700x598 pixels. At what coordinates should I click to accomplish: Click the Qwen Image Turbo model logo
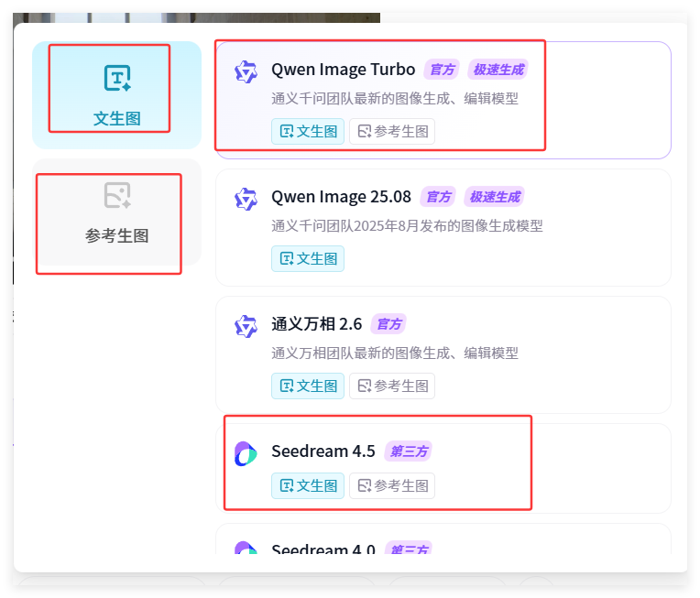pyautogui.click(x=246, y=71)
